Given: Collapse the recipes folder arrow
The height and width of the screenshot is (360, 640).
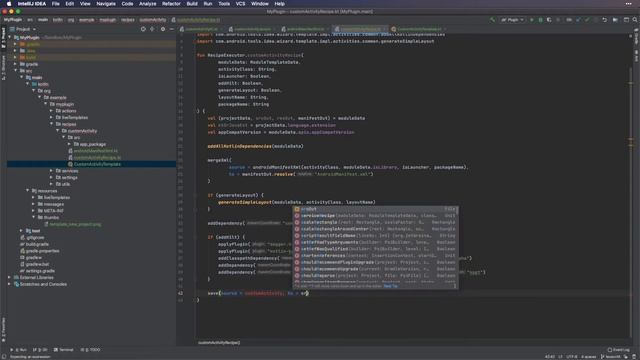Looking at the screenshot, I should click(x=51, y=124).
